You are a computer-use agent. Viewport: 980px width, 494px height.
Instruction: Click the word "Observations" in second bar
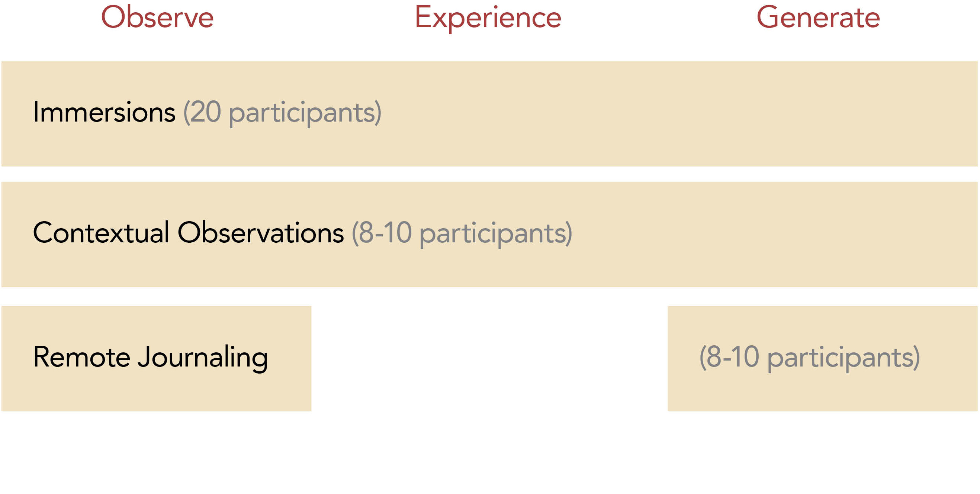(x=261, y=233)
